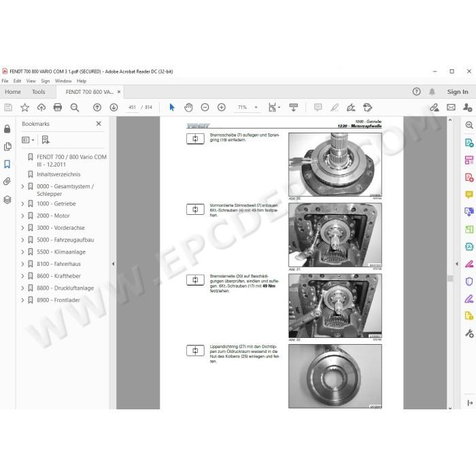Open attachments paperclip panel

pyautogui.click(x=7, y=182)
